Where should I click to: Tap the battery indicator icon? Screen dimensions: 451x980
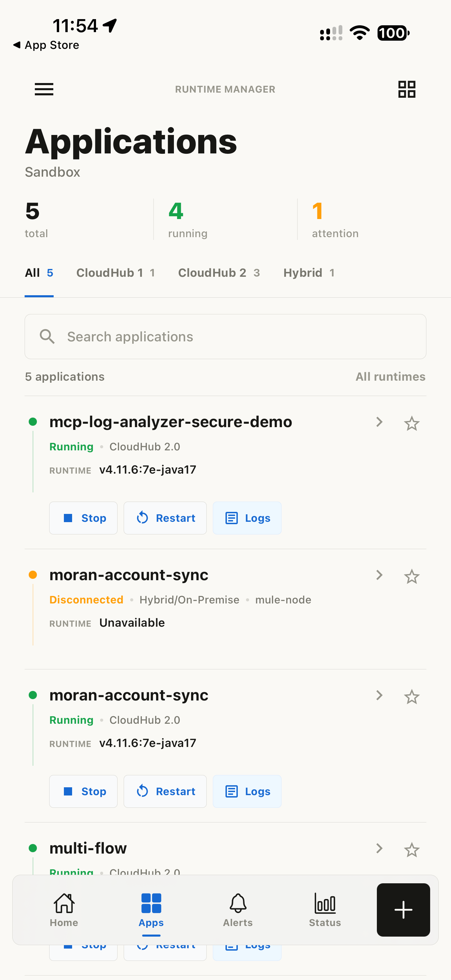pyautogui.click(x=394, y=33)
